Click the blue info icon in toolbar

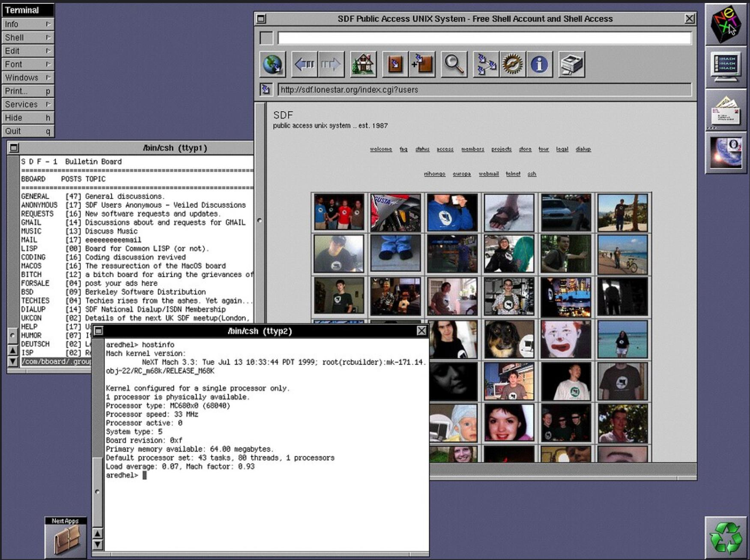539,65
